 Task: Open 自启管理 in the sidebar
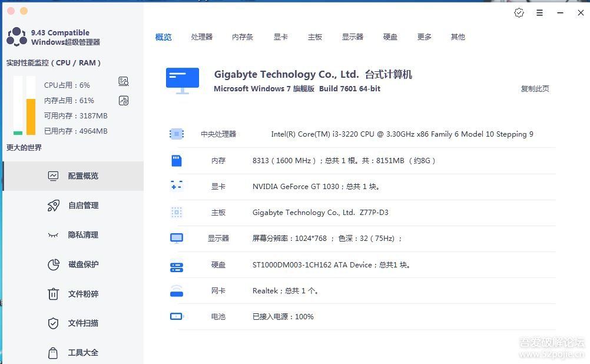coord(73,206)
